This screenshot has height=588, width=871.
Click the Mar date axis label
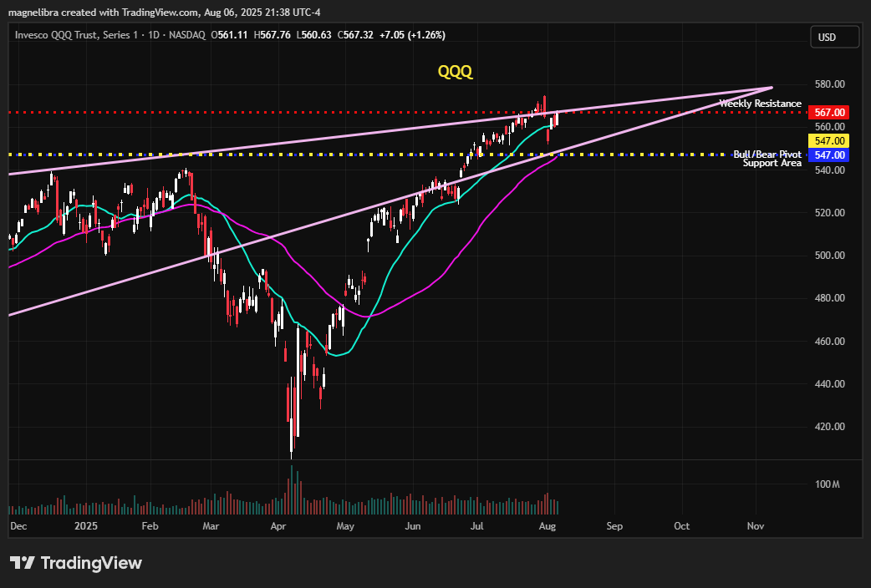point(211,526)
